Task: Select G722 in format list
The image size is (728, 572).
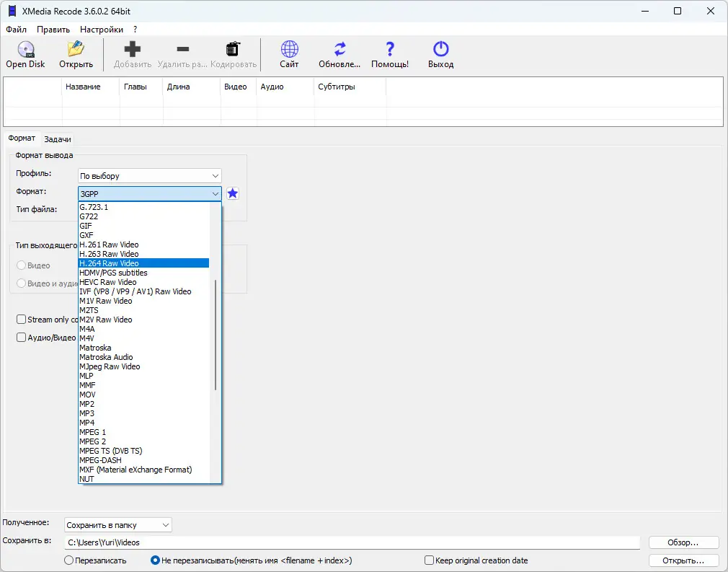Action: tap(144, 216)
